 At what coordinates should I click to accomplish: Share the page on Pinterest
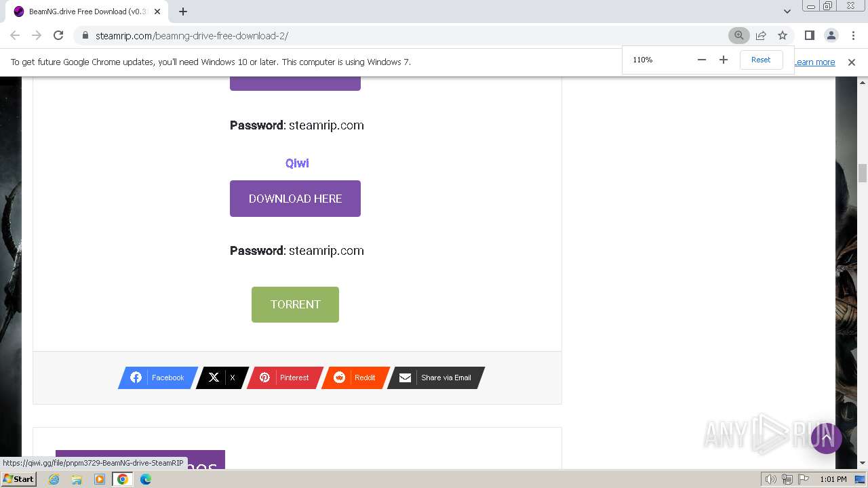click(x=285, y=378)
